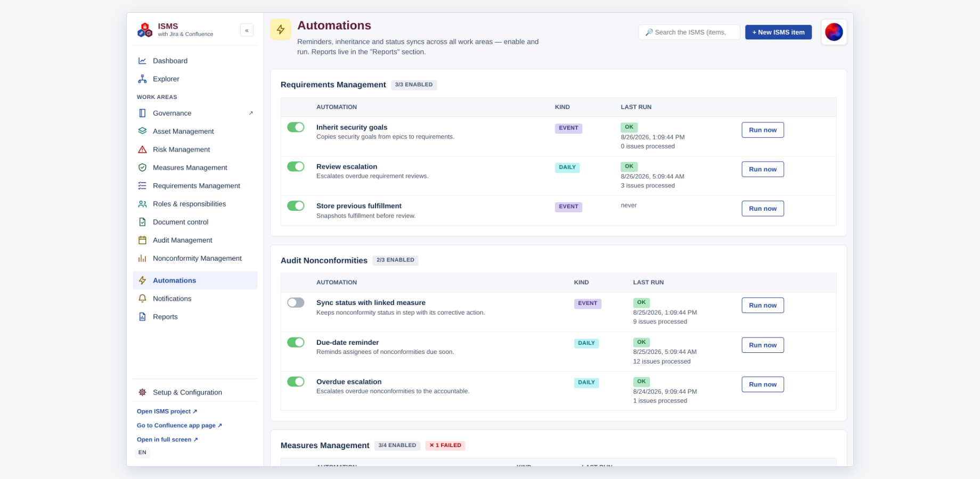
Task: Click the Governance external link arrow
Action: point(251,113)
